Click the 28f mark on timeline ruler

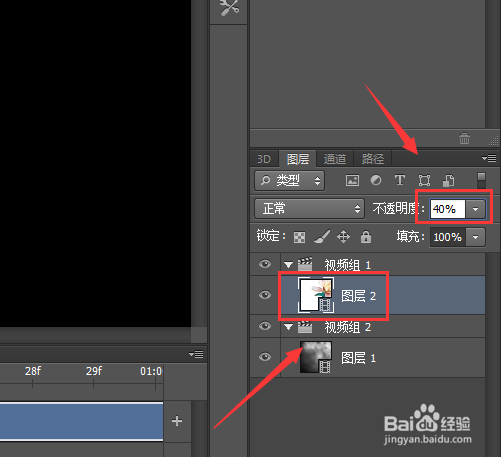(33, 371)
